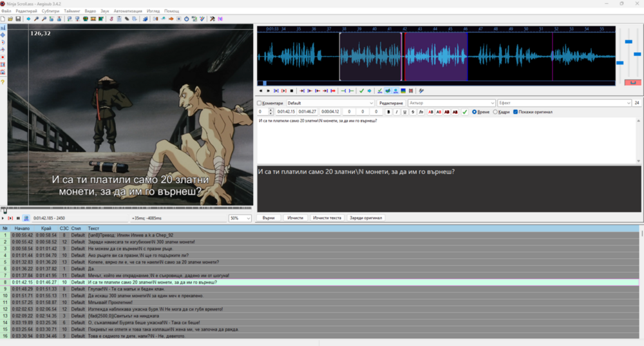
Task: Commit audio changes with green checkmark
Action: [361, 91]
